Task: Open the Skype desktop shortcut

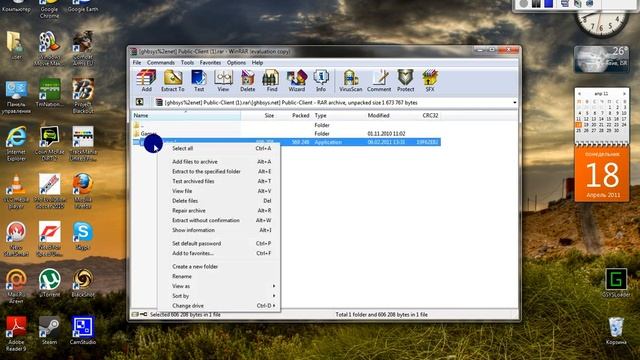Action: [82, 236]
